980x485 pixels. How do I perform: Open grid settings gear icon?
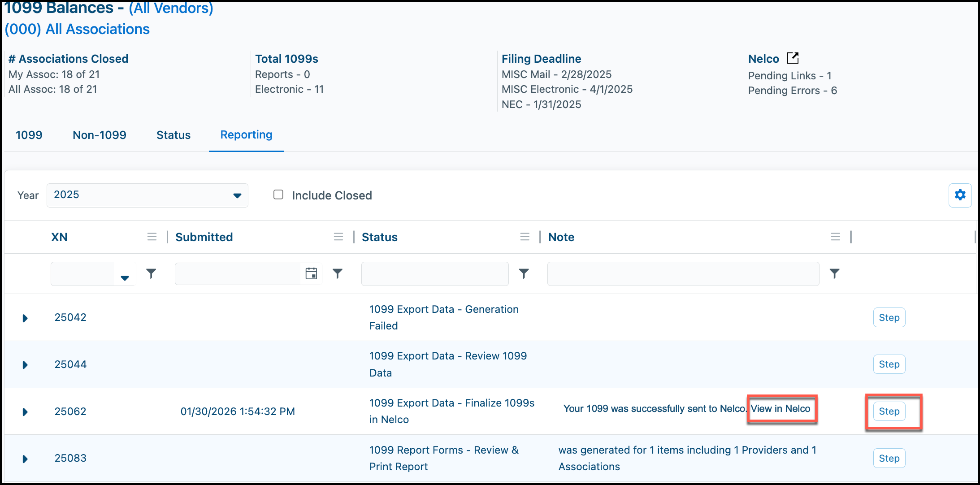coord(960,195)
